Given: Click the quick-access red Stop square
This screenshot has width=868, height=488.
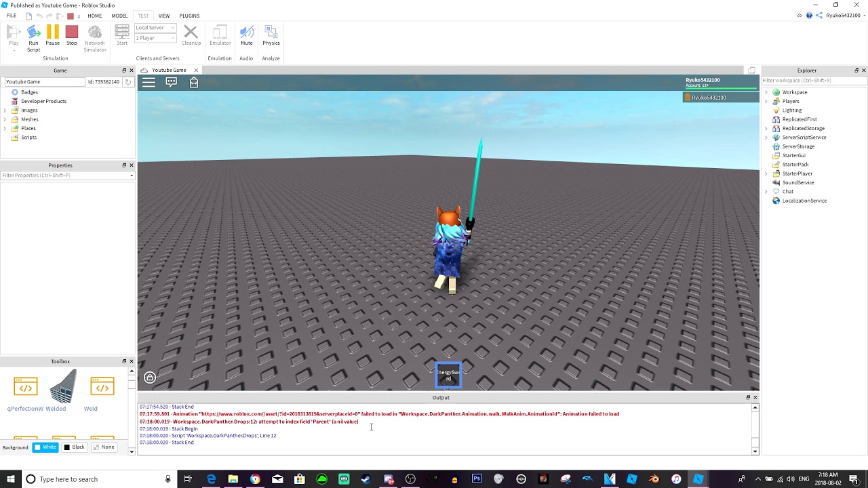Looking at the screenshot, I should pos(70,16).
